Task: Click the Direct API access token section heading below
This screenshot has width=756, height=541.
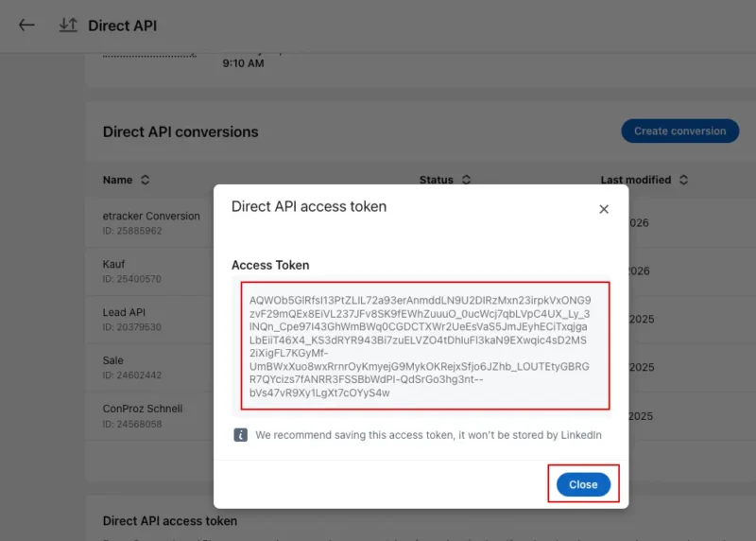Action: 170,520
